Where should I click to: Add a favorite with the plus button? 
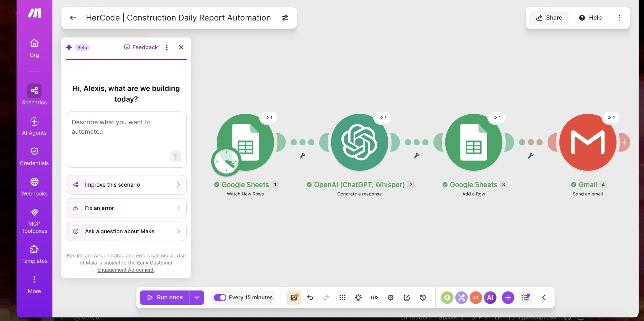(508, 297)
